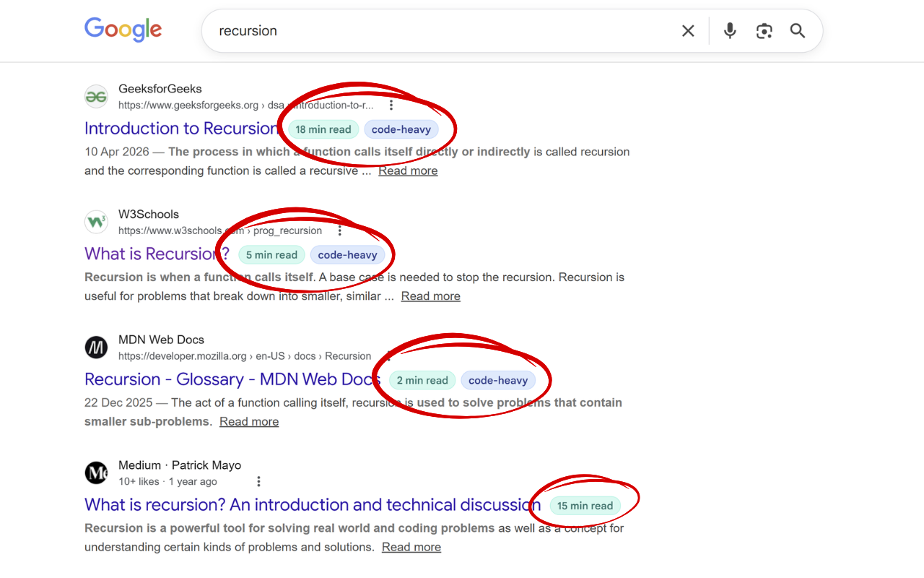Click the GeeksforGeeks site name

160,89
